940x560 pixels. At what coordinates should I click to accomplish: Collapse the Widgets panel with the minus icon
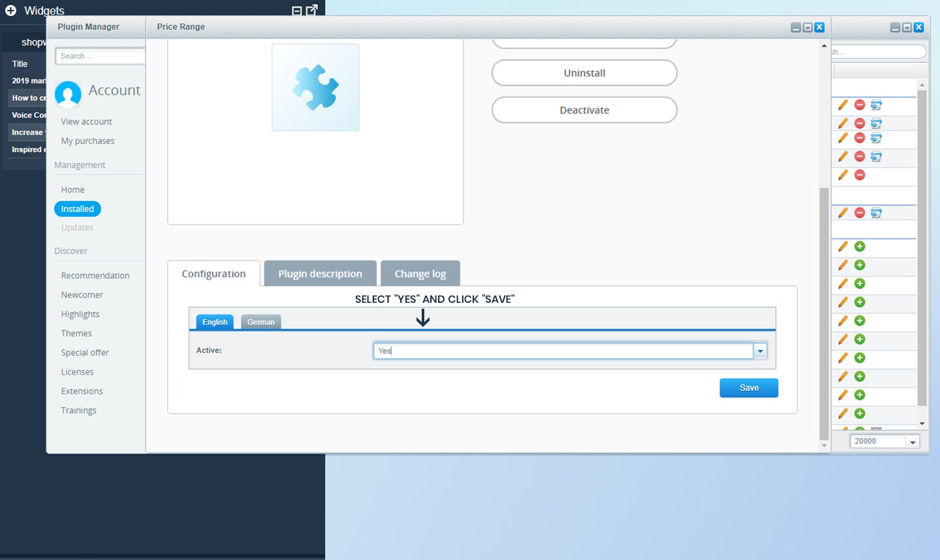point(296,10)
